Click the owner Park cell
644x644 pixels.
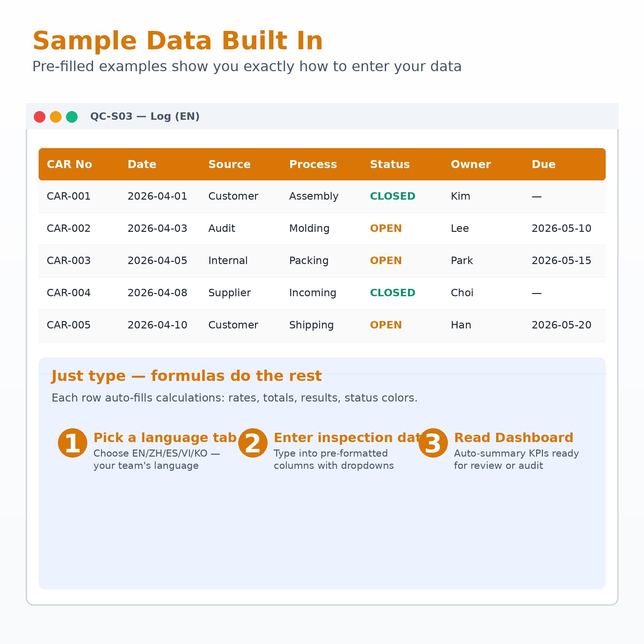(462, 261)
